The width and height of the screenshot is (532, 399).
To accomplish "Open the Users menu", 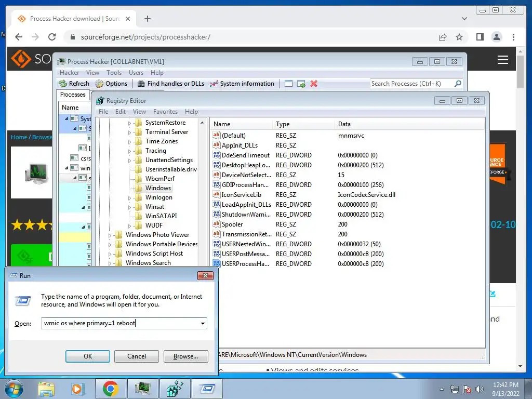I will click(x=136, y=73).
